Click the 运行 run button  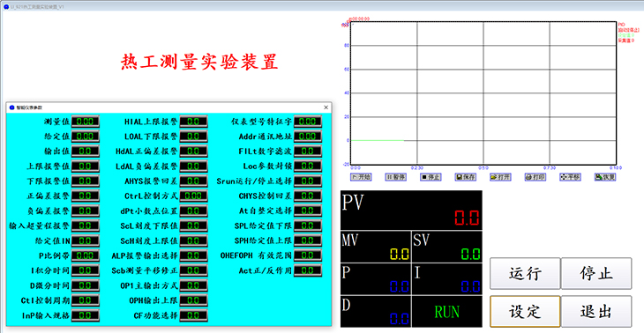pos(525,273)
